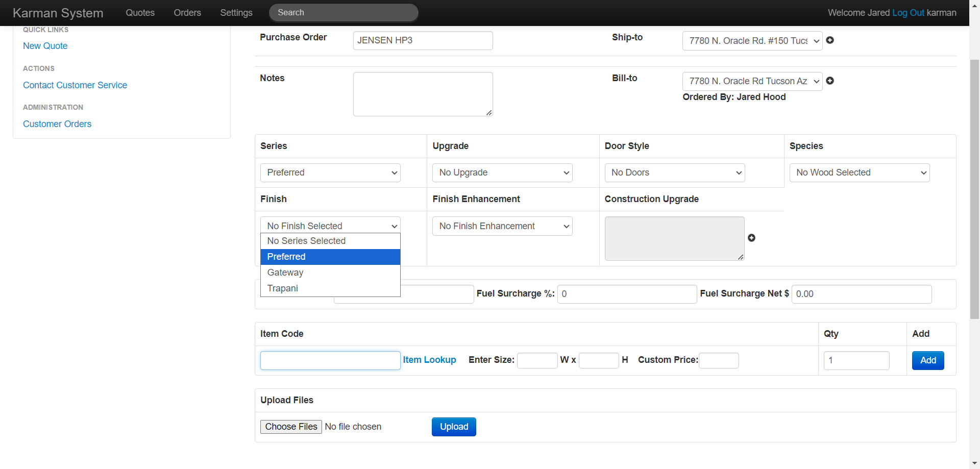This screenshot has height=469, width=980.
Task: Click the Log Out link
Action: click(908, 13)
